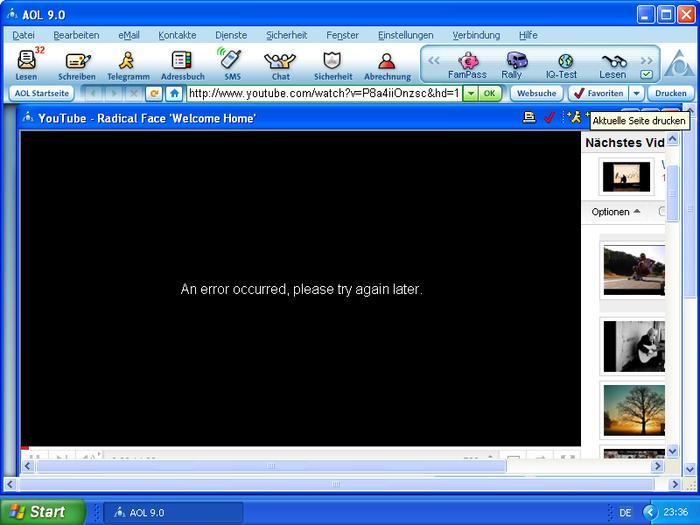Click the error message text in the video player
The height and width of the screenshot is (525, 700).
pyautogui.click(x=301, y=289)
